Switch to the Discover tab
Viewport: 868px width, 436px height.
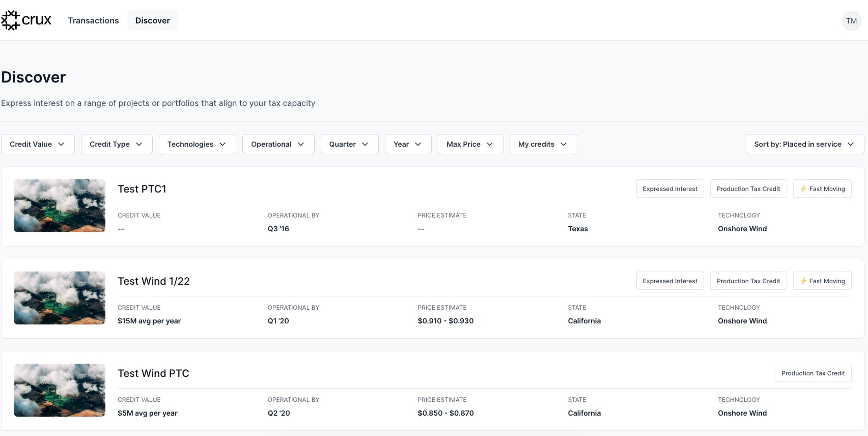click(152, 21)
